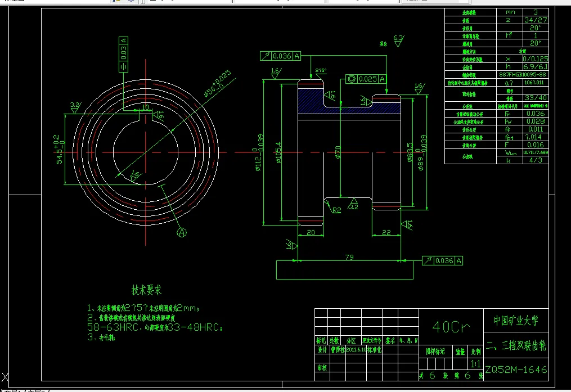Select the tooth height value "6.9/6.1"
The height and width of the screenshot is (392, 571).
point(536,67)
